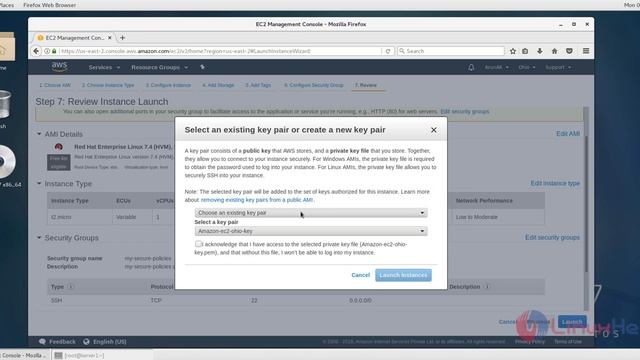Bookmark this page with the star icon
640x360 pixels.
click(513, 51)
